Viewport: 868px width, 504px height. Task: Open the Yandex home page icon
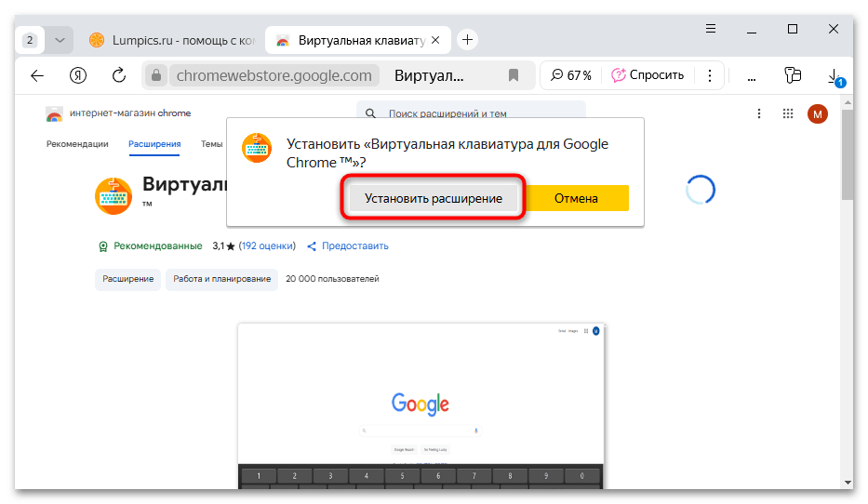[78, 75]
